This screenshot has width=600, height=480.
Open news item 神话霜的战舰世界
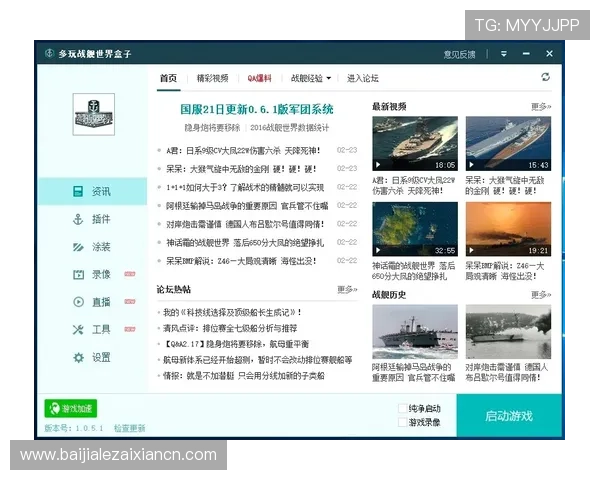click(x=245, y=243)
